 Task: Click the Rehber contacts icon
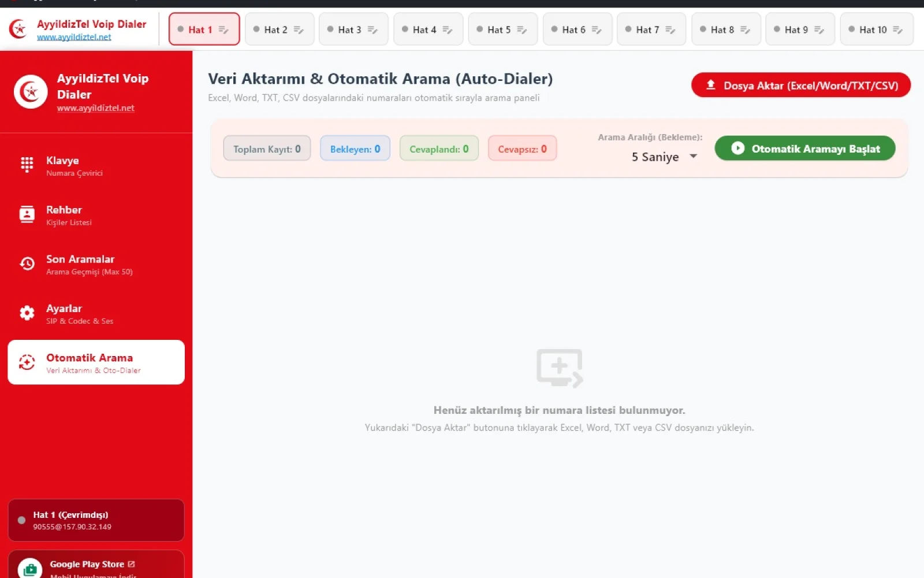click(27, 214)
